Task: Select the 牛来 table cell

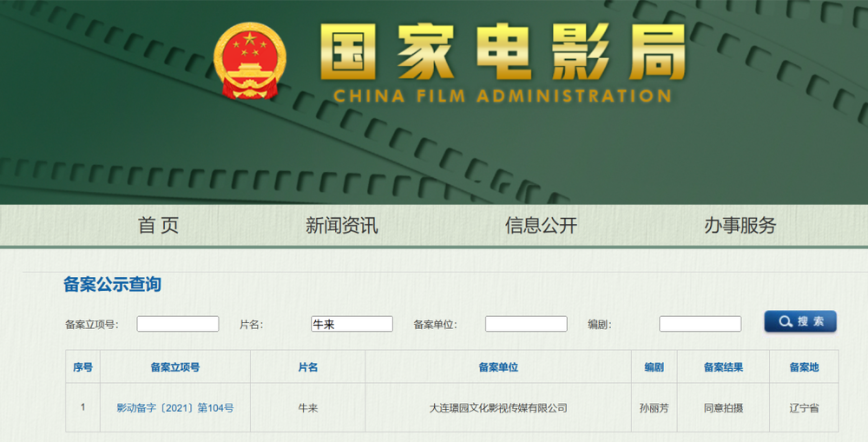Action: point(308,408)
